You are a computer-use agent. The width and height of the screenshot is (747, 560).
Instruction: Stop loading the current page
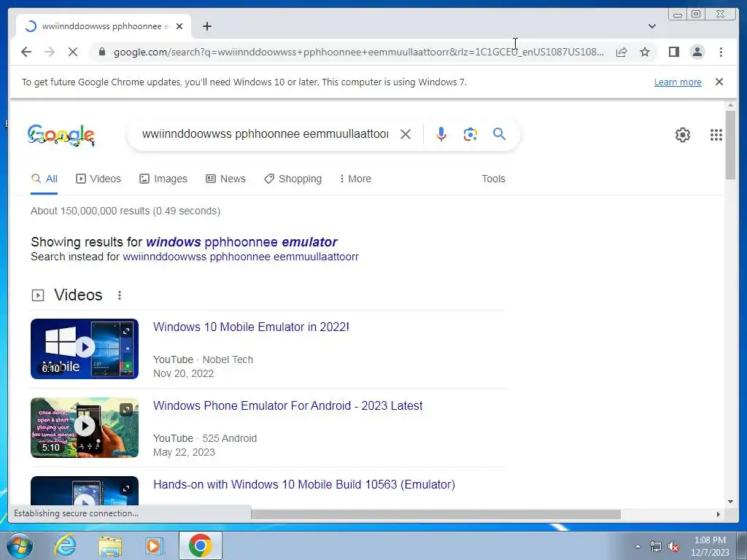[x=73, y=52]
